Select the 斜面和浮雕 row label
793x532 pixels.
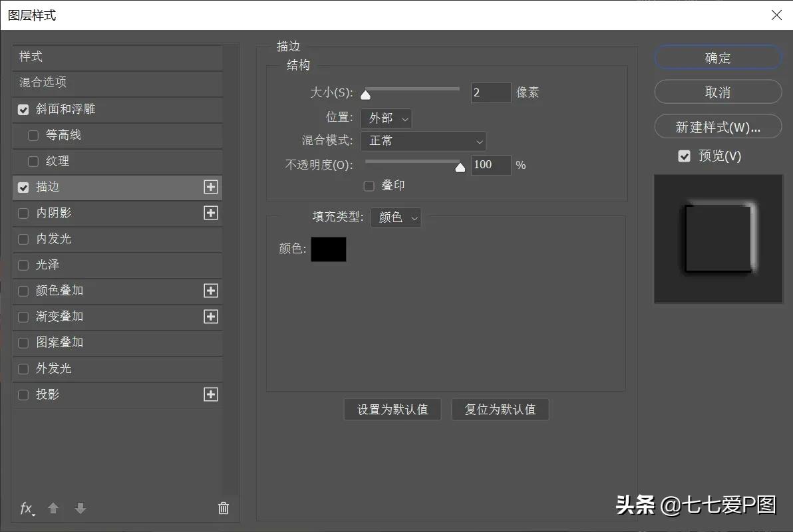[66, 109]
